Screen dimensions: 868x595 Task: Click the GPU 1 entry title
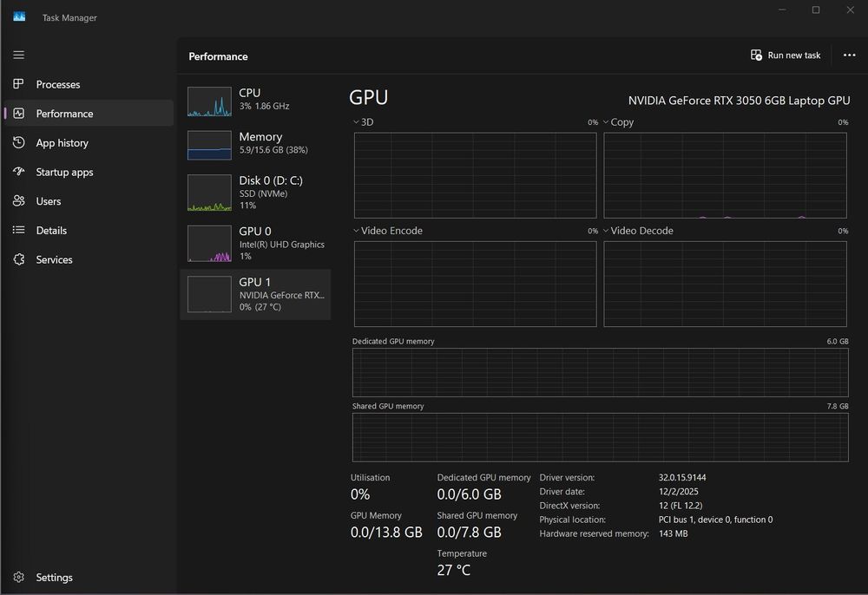pos(254,282)
